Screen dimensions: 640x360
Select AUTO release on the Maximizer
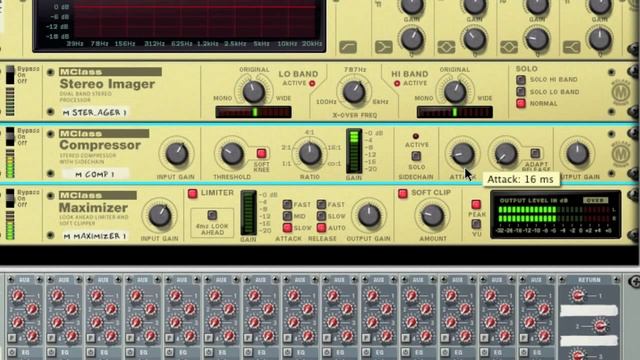[x=321, y=227]
